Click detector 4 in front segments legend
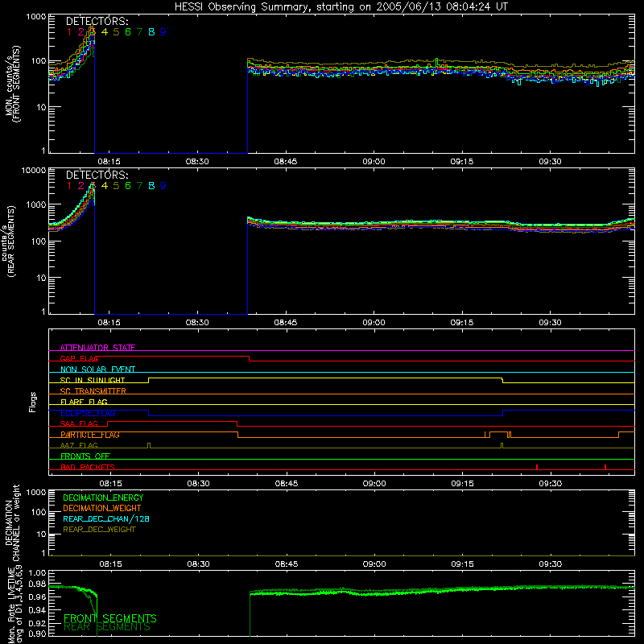This screenshot has width=644, height=644. tap(105, 32)
